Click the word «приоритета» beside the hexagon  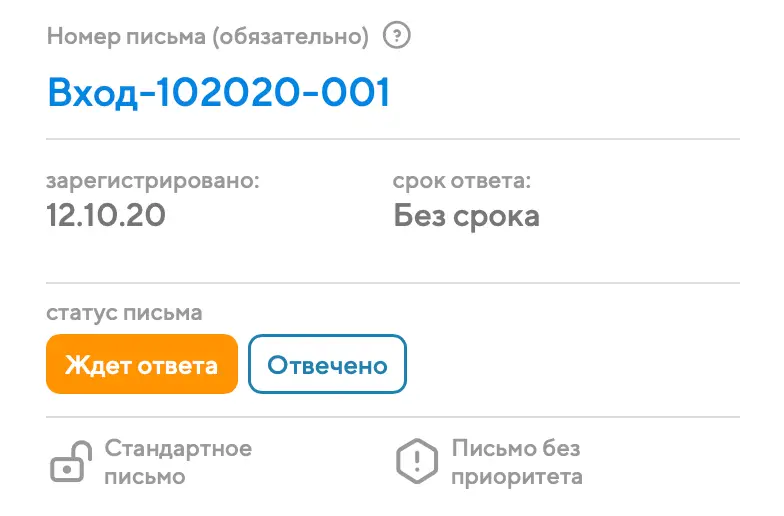[x=517, y=476]
